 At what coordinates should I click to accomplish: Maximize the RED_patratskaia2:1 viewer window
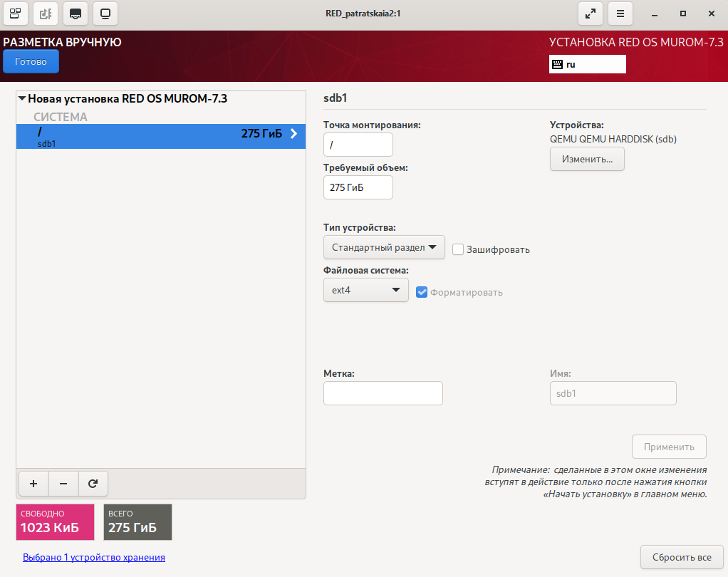(x=682, y=14)
